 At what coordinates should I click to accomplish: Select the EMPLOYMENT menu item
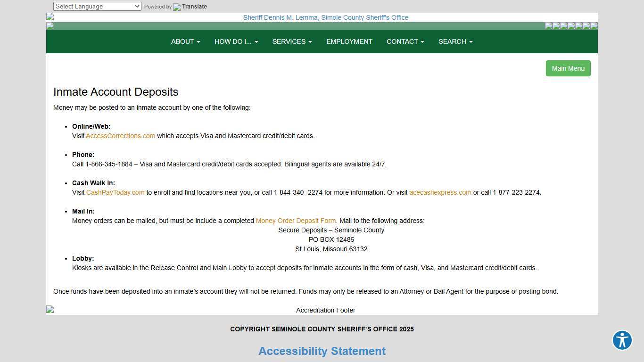click(x=349, y=41)
